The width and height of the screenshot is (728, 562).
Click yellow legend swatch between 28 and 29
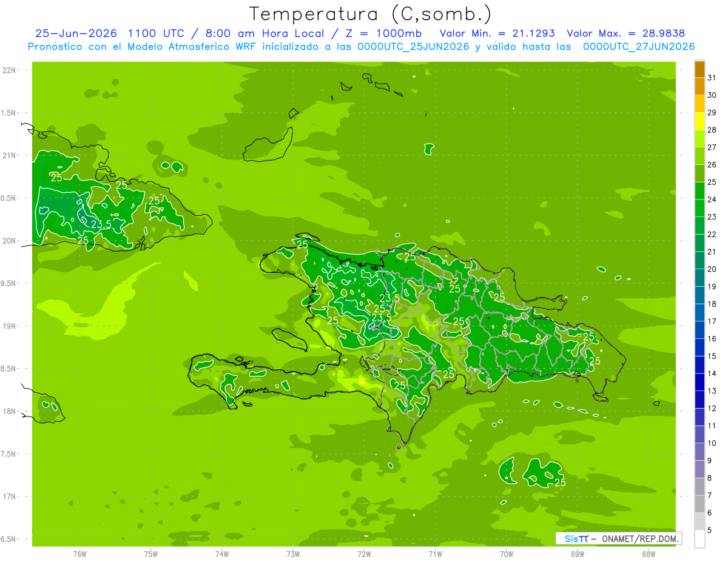click(699, 121)
